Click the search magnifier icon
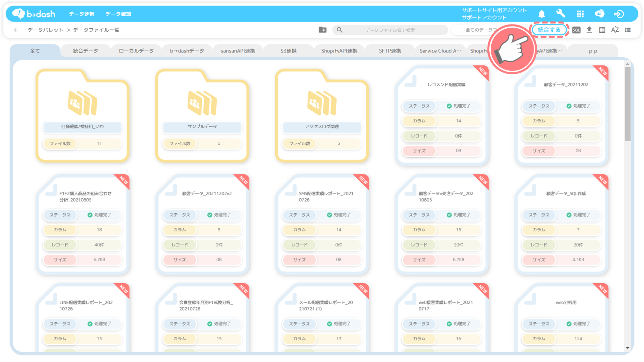This screenshot has width=644, height=362. click(x=339, y=30)
